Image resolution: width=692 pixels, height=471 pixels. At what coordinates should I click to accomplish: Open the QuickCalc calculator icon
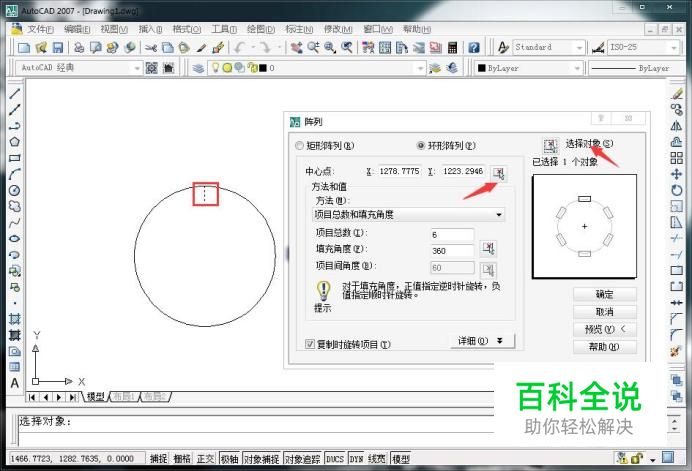452,47
